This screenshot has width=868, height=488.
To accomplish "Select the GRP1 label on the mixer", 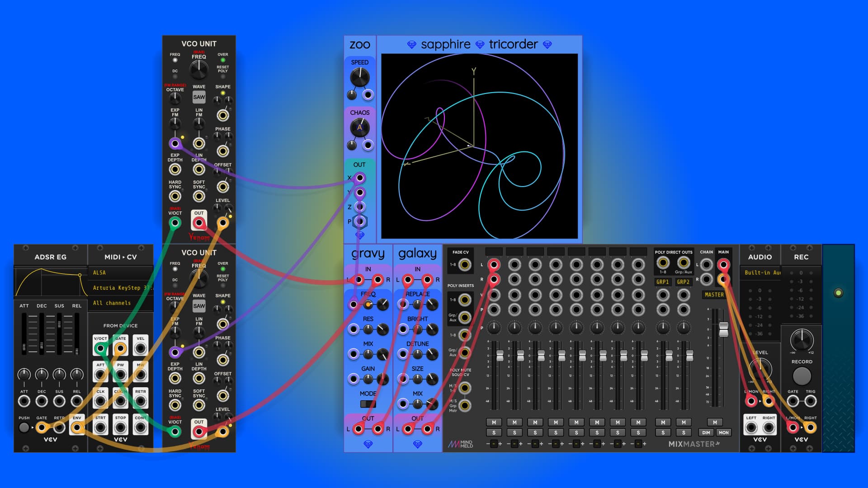I will tap(662, 282).
